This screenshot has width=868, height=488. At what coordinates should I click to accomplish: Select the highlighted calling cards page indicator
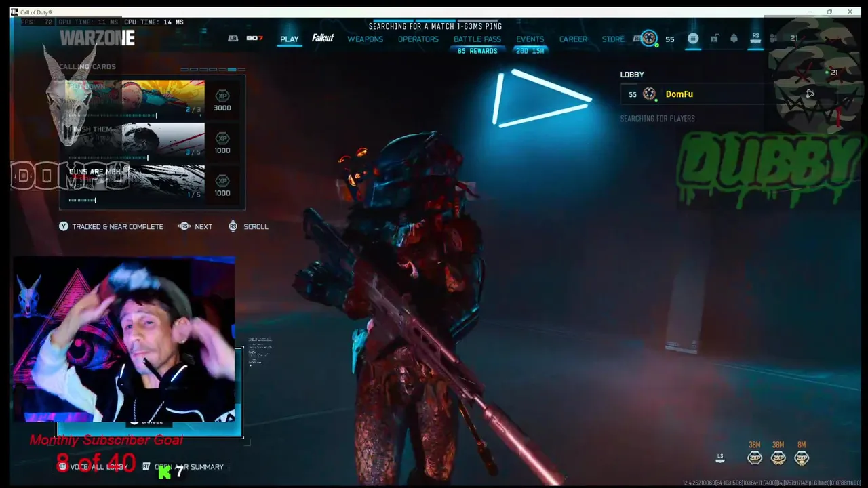[232, 69]
